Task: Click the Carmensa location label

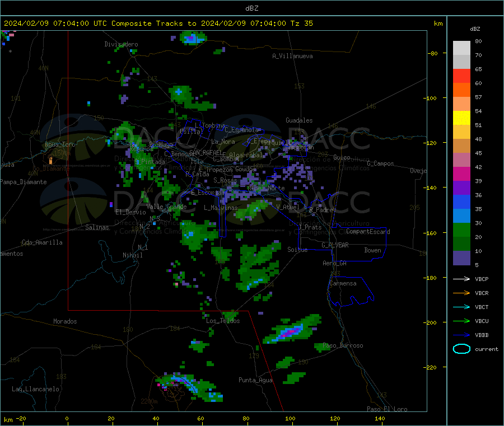Action: click(x=343, y=283)
